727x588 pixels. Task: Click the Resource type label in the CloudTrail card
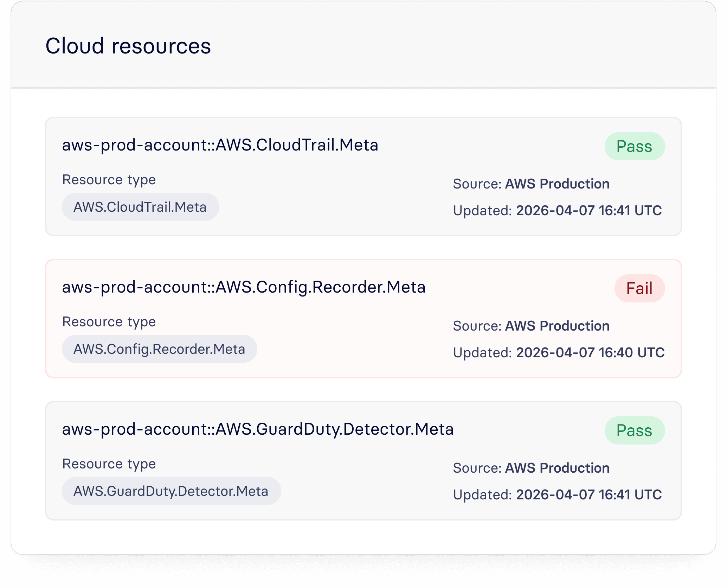coord(109,180)
